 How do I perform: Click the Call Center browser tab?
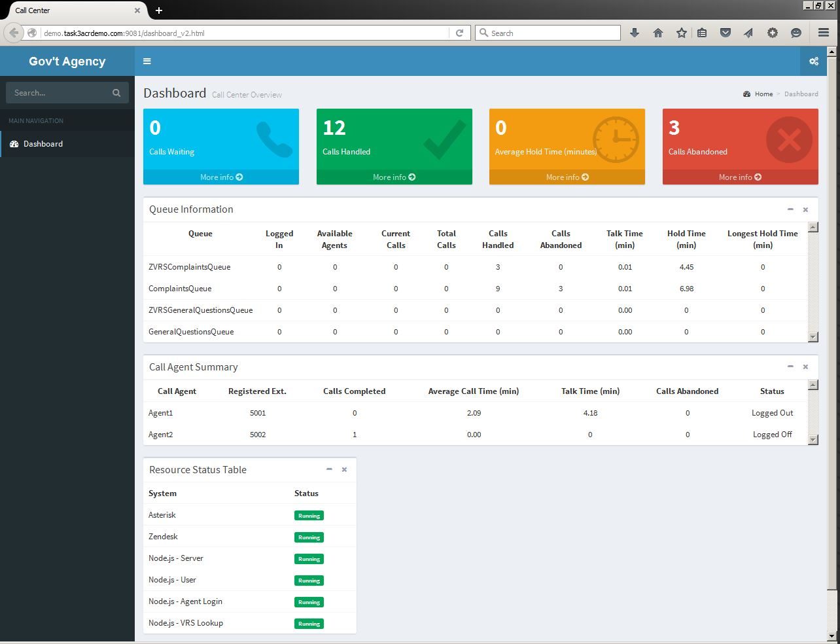tap(74, 10)
